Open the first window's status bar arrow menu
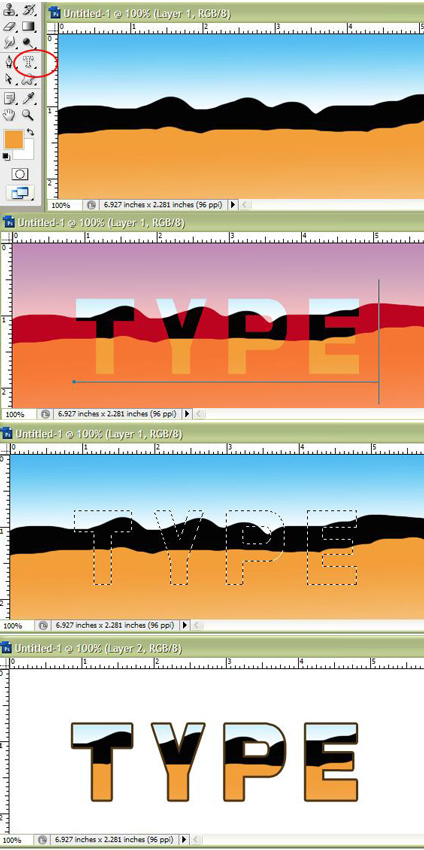 tap(233, 205)
